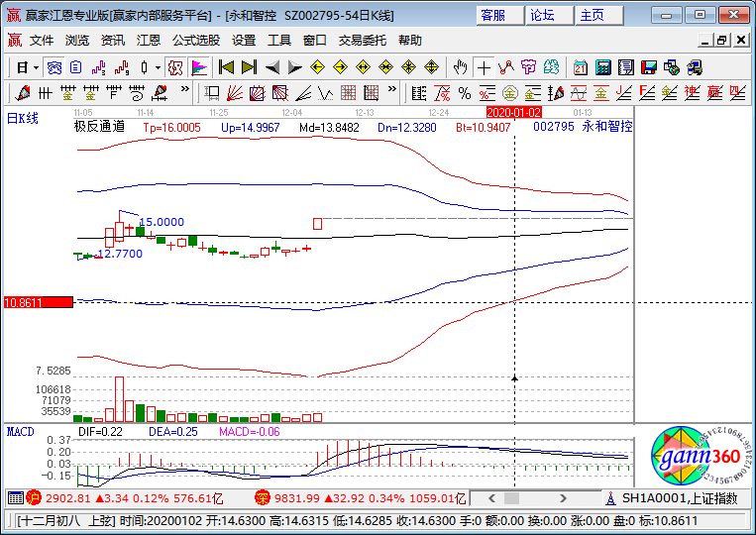
Task: Click the red 10.8611 price label
Action: [38, 303]
